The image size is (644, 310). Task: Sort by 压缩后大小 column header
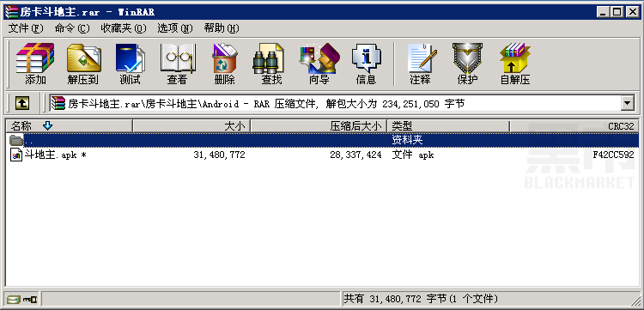point(319,126)
